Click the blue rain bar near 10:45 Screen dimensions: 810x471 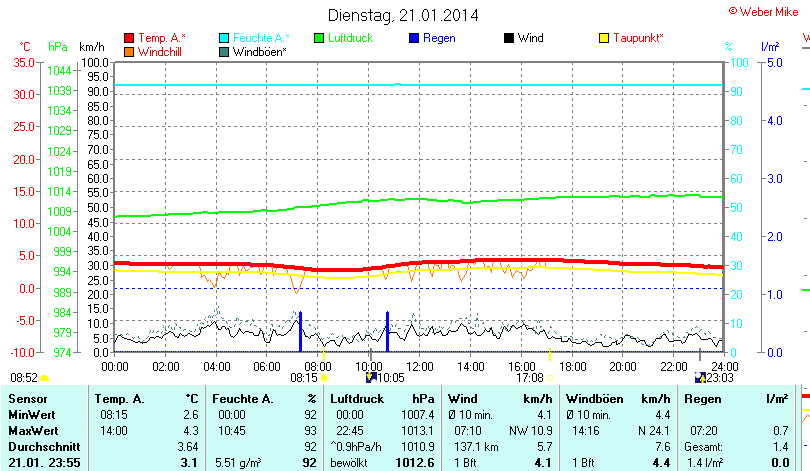387,332
